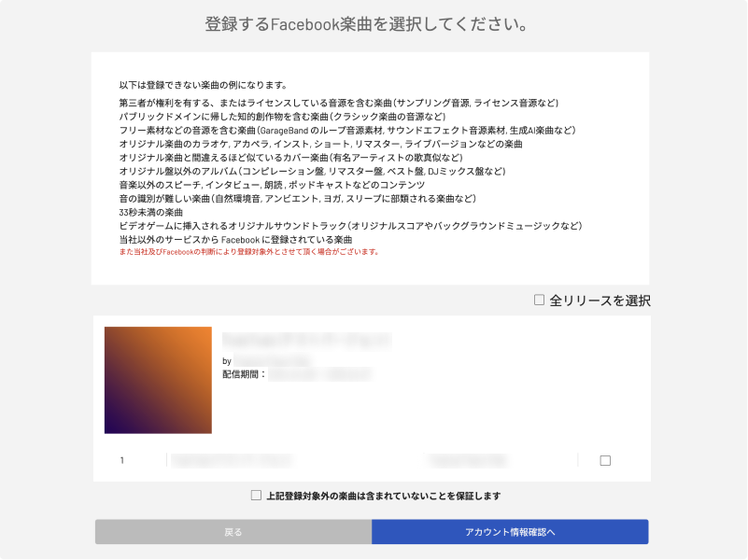Proceed with the アカウント情報確認へ button
The width and height of the screenshot is (748, 560).
click(x=510, y=532)
